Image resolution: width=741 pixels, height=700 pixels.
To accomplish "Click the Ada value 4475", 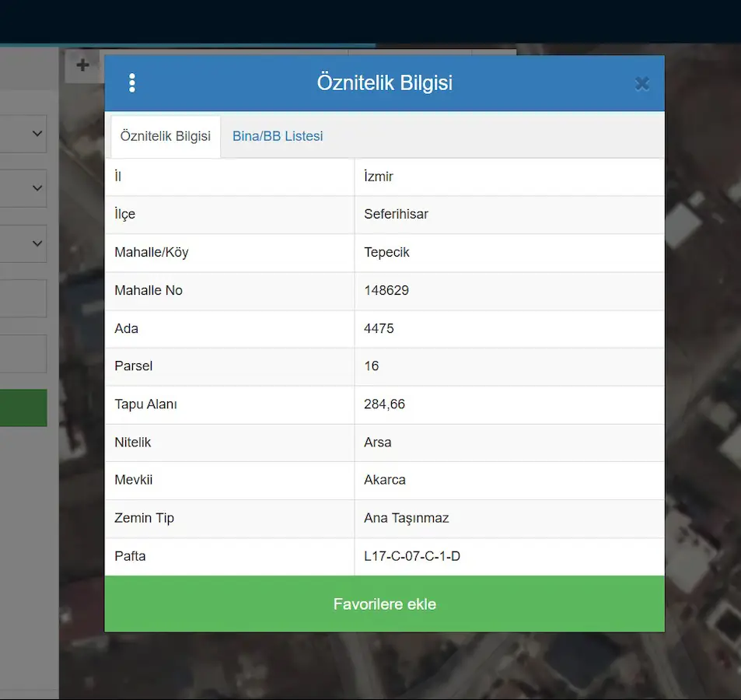I will [379, 328].
